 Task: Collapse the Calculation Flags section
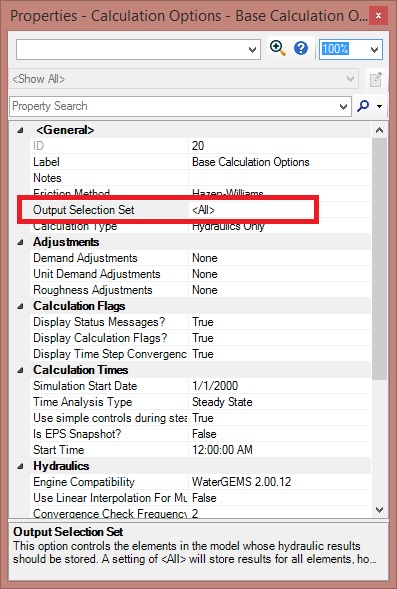[x=20, y=306]
